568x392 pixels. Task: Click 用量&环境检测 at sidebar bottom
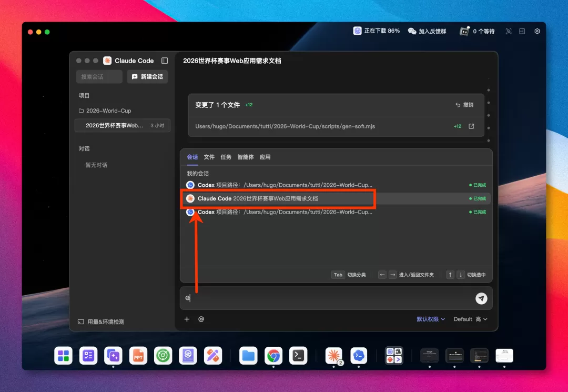(x=101, y=321)
